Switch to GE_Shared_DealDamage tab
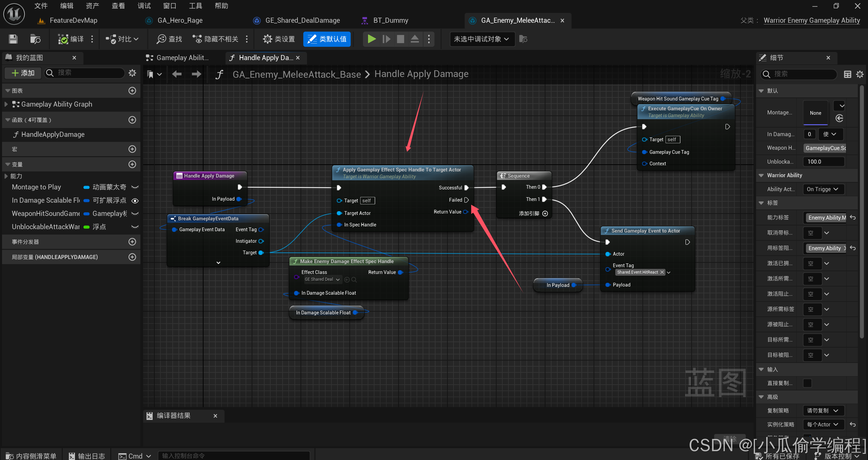868x460 pixels. pyautogui.click(x=302, y=20)
